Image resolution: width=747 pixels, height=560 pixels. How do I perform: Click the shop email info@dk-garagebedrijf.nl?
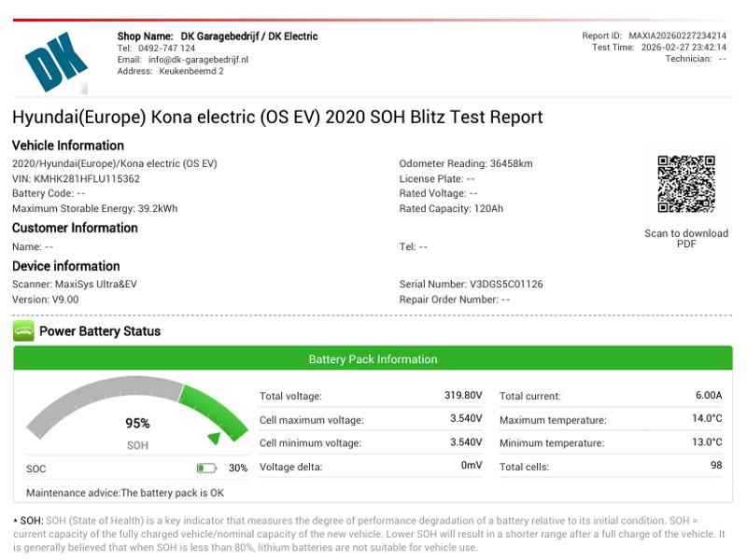tap(196, 60)
